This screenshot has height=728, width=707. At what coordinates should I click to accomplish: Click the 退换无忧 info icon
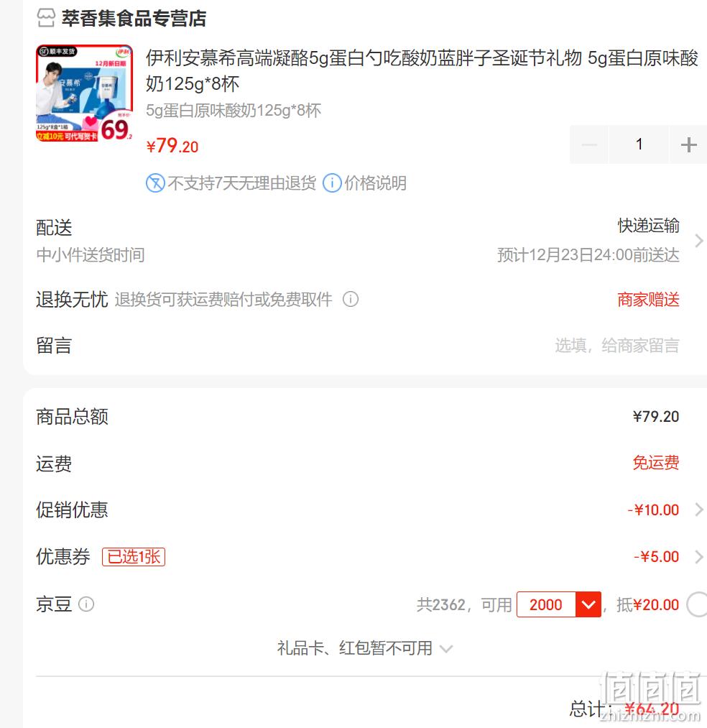351,299
